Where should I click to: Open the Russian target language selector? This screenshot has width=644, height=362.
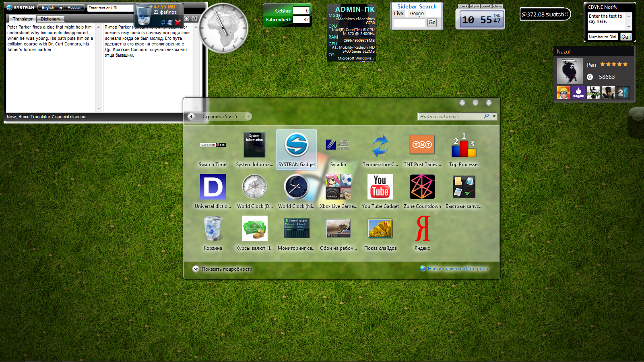pos(74,8)
